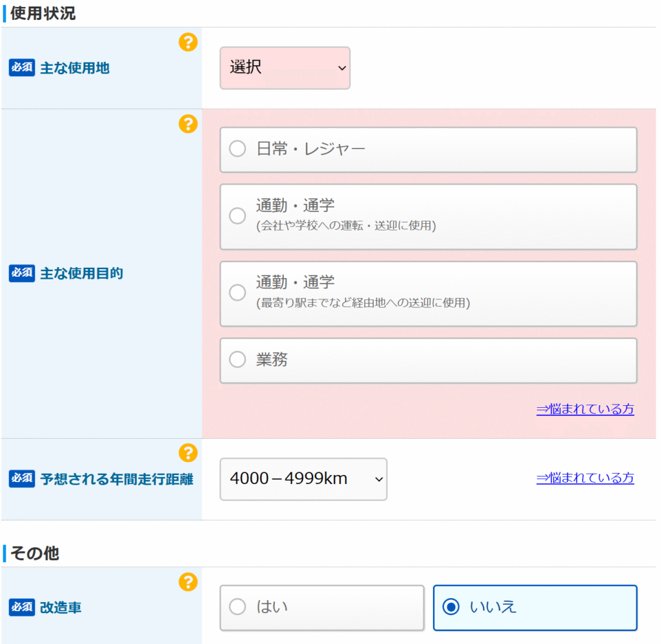Click the 必須 badge next to 主な使用目的

pyautogui.click(x=21, y=273)
